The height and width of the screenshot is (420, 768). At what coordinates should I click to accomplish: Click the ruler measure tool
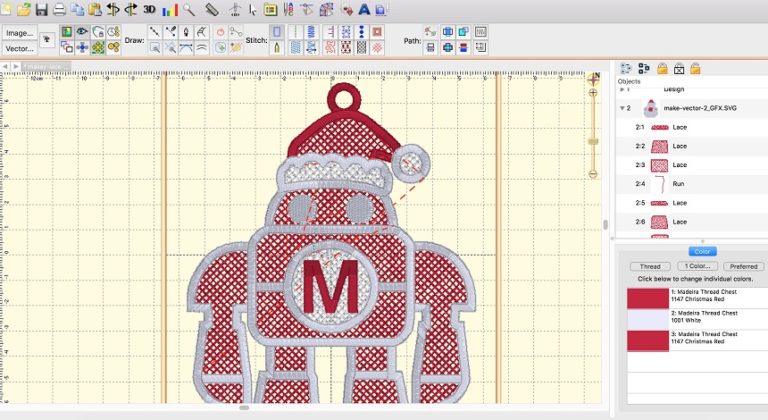(x=211, y=9)
